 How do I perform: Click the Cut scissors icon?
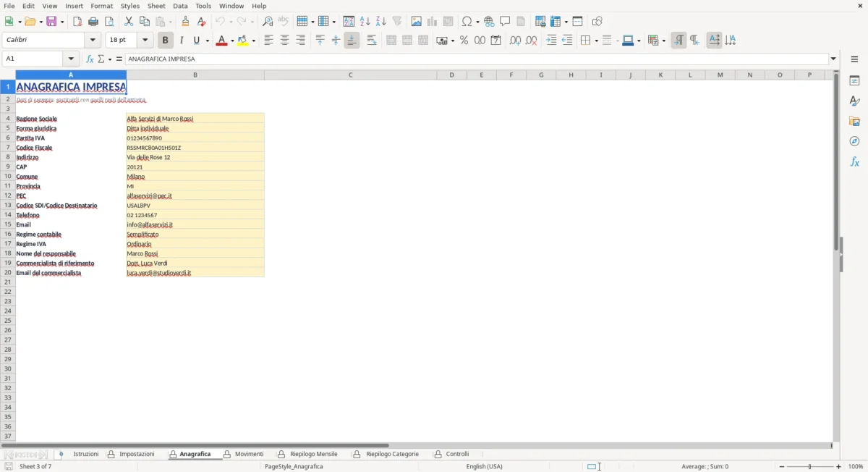(x=129, y=22)
